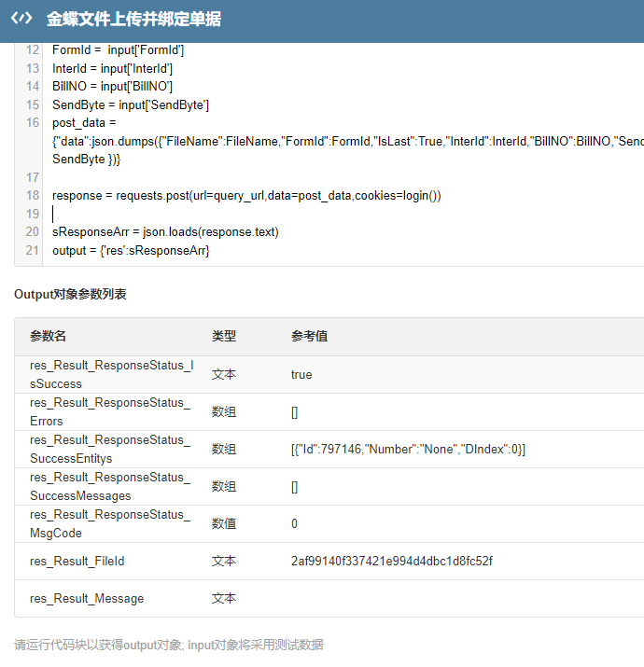This screenshot has width=644, height=667.
Task: Click the 参数名 column header
Action: tap(48, 337)
